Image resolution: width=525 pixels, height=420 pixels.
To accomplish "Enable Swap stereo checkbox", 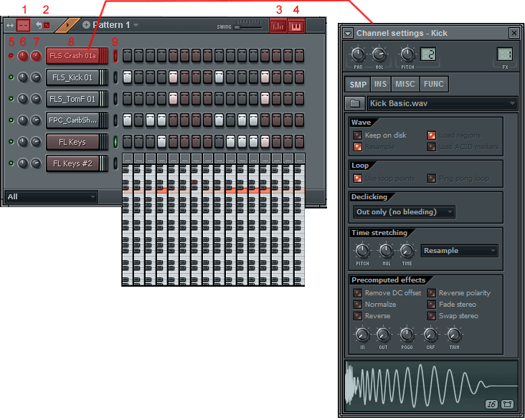I will point(432,316).
